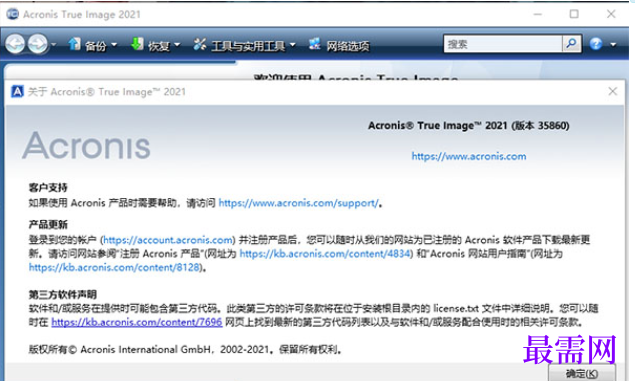Open the 备份 menu label
Image resolution: width=635 pixels, height=381 pixels.
point(96,46)
